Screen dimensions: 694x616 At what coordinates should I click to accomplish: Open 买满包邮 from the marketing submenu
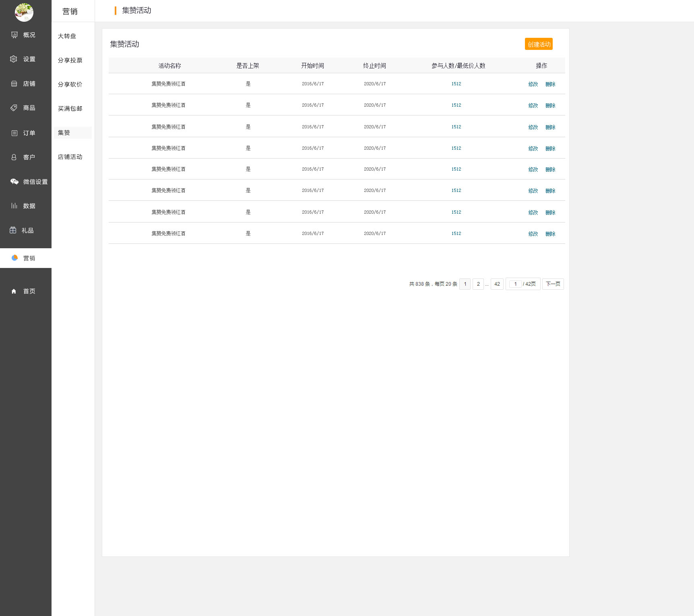click(70, 109)
